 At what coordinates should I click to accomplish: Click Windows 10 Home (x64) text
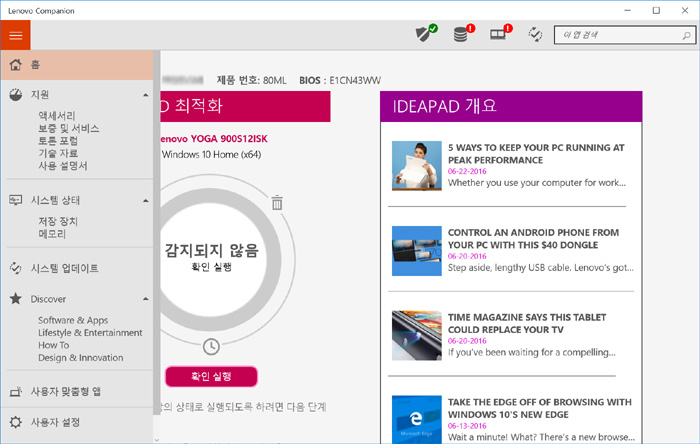pos(211,154)
